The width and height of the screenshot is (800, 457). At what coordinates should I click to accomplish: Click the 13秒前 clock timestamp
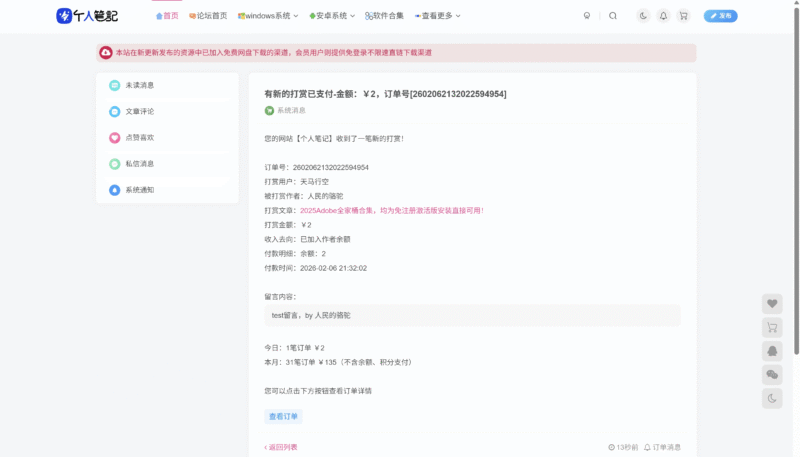[623, 447]
